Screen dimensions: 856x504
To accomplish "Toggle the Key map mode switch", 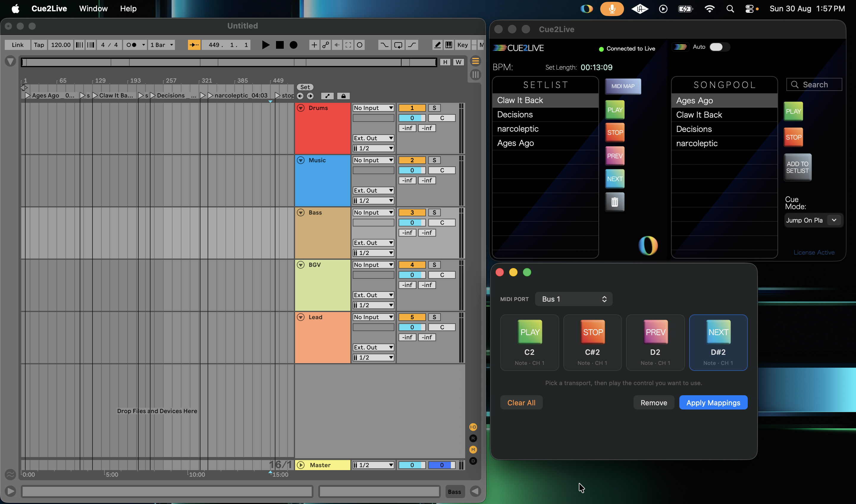I will point(462,45).
